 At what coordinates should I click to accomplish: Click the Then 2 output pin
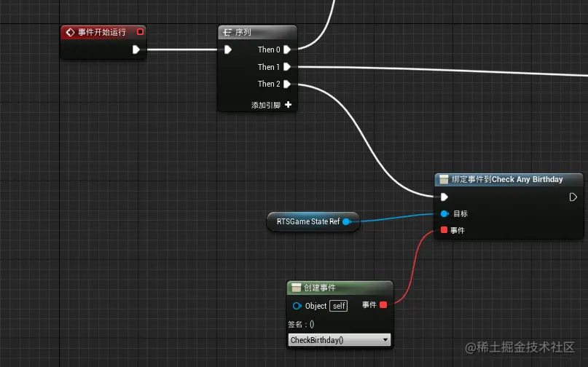[x=287, y=84]
